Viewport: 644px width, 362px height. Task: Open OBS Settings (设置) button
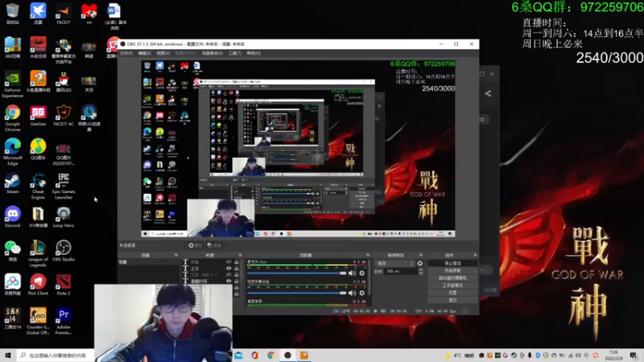tap(452, 293)
